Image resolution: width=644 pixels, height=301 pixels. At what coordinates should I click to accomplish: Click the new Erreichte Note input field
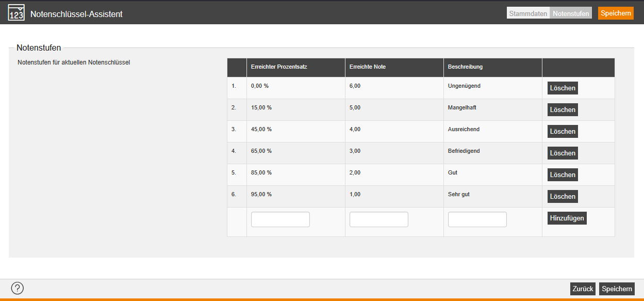click(x=378, y=219)
